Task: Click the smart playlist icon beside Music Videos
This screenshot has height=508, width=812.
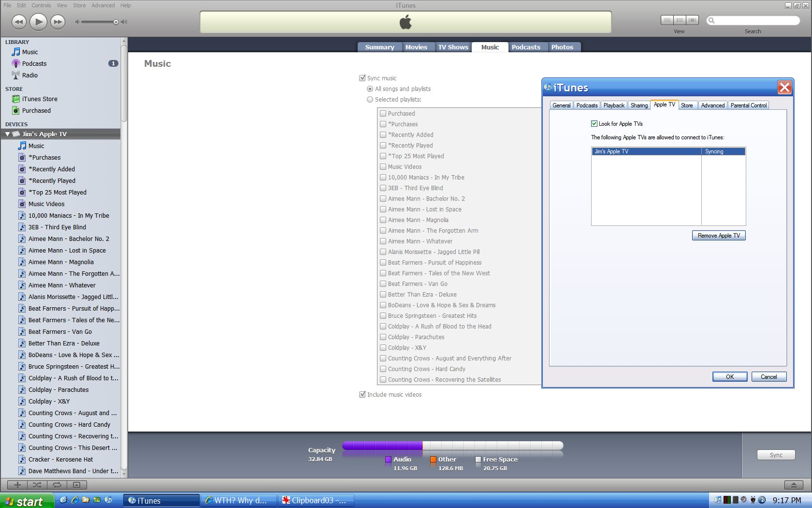Action: pos(22,204)
